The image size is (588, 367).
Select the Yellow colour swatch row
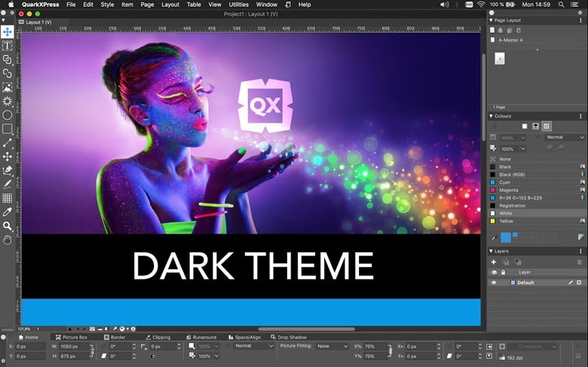click(537, 221)
